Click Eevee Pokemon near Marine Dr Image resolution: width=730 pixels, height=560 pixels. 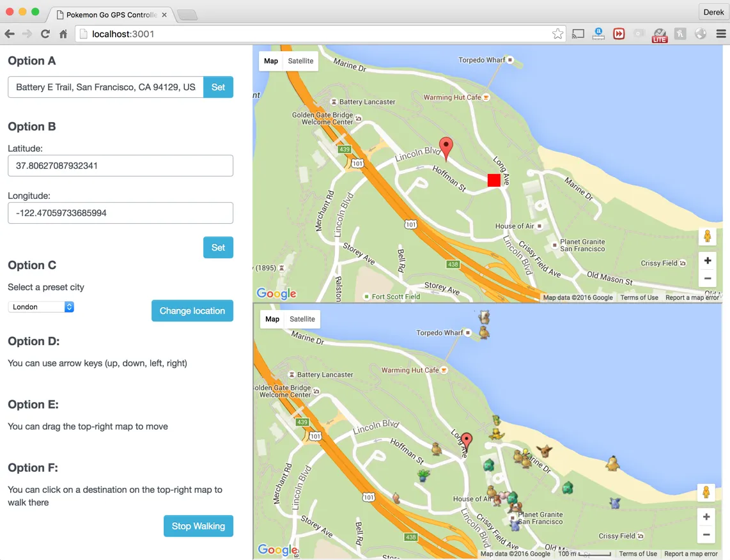coord(544,451)
